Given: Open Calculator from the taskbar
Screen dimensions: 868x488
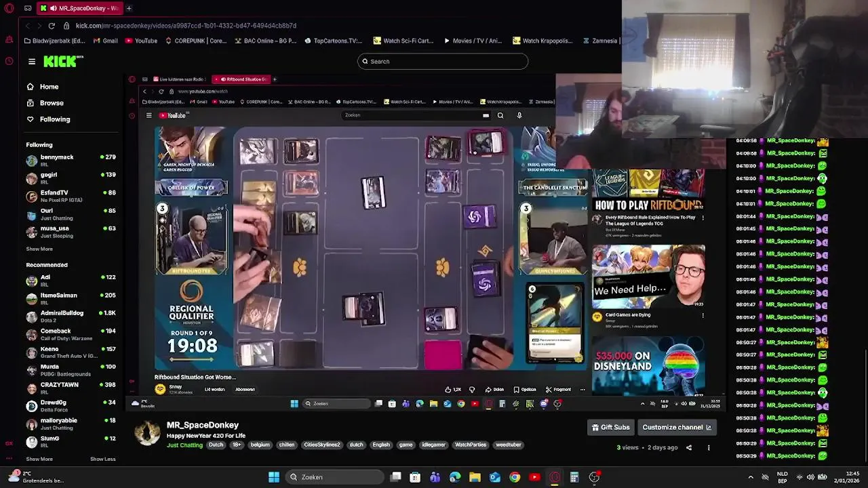Looking at the screenshot, I should pos(574,477).
